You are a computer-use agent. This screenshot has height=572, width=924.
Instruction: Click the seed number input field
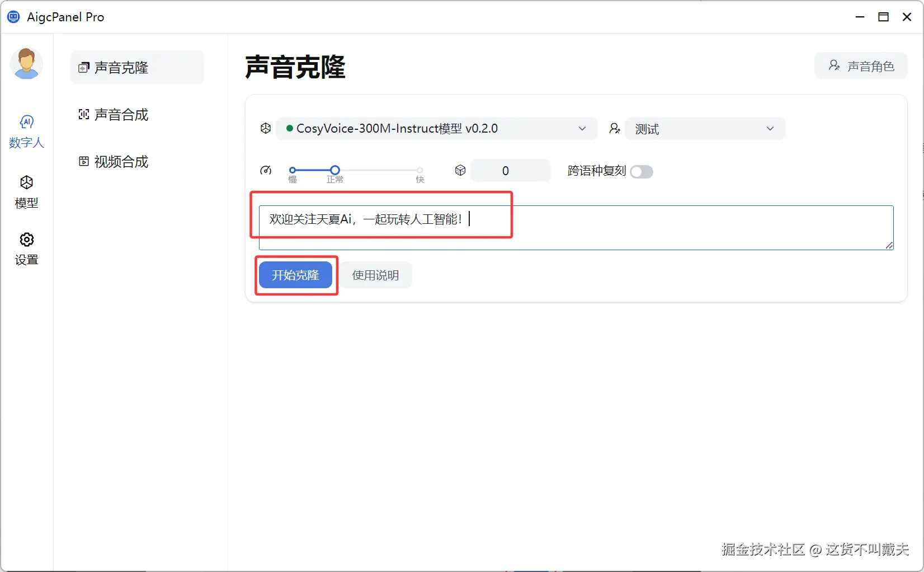[511, 171]
